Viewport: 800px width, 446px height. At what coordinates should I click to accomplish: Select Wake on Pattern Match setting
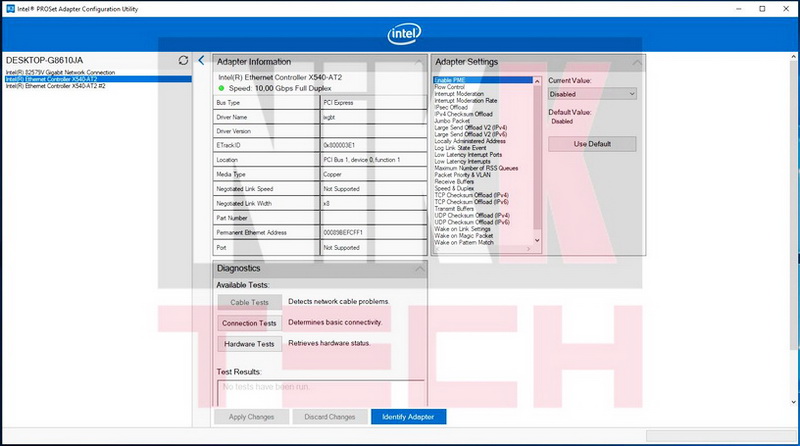pyautogui.click(x=464, y=242)
